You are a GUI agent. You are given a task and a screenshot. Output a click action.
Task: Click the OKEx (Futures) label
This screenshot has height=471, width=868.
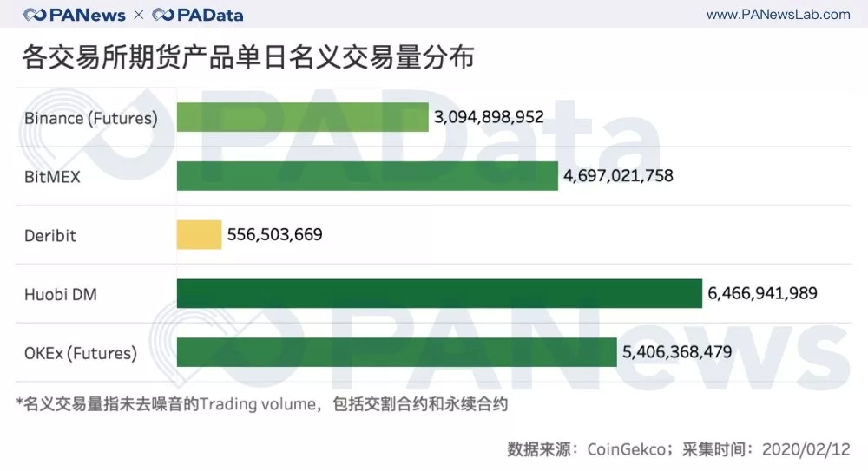point(81,354)
